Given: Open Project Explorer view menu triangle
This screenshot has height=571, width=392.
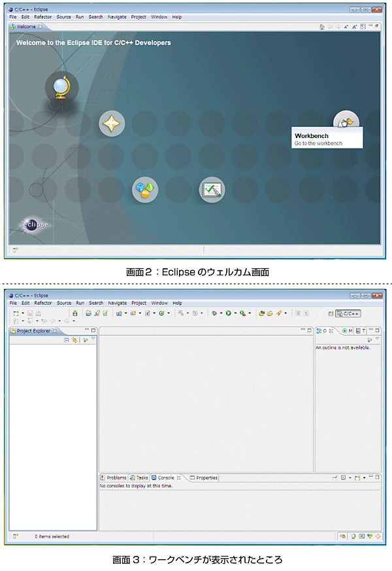Looking at the screenshot, I should click(x=93, y=339).
